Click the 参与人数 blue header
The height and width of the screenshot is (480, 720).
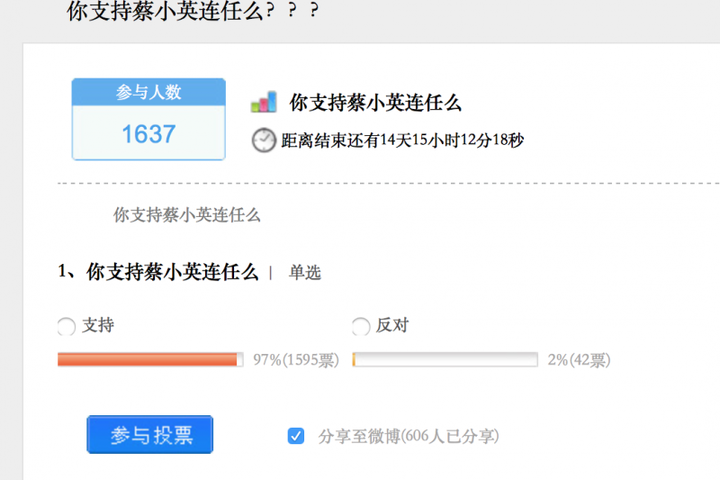click(149, 92)
